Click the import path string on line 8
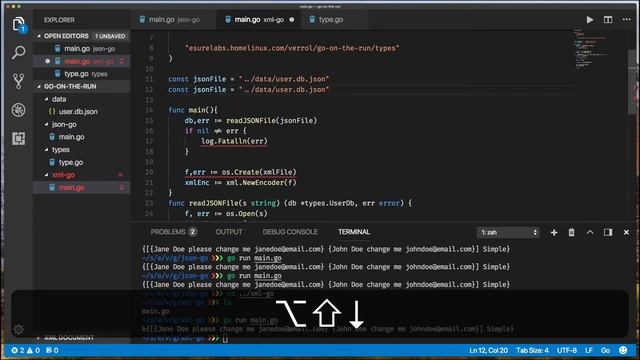 pos(292,48)
